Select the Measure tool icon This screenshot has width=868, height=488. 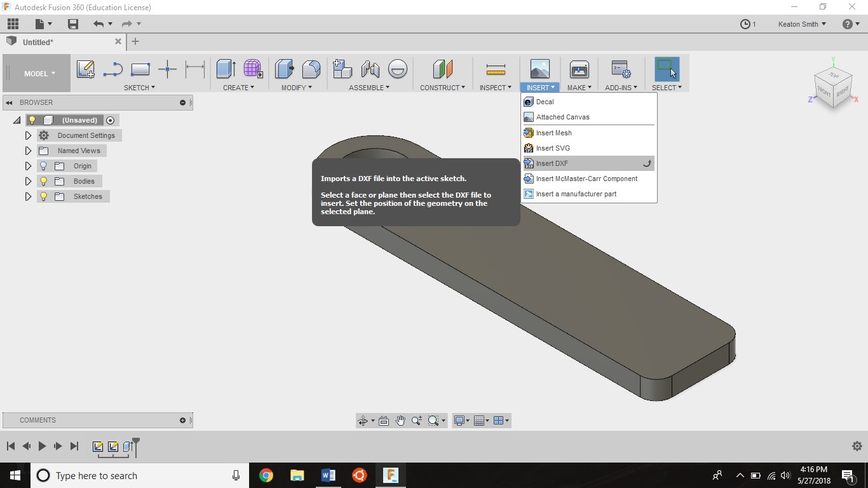click(496, 69)
